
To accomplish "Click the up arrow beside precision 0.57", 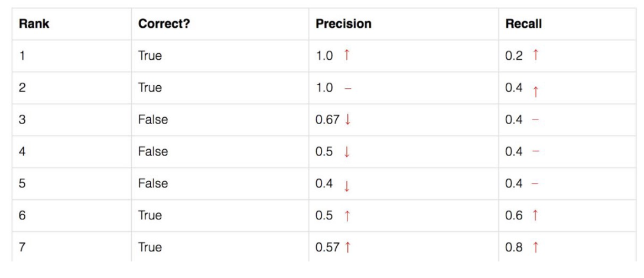I will [x=347, y=247].
